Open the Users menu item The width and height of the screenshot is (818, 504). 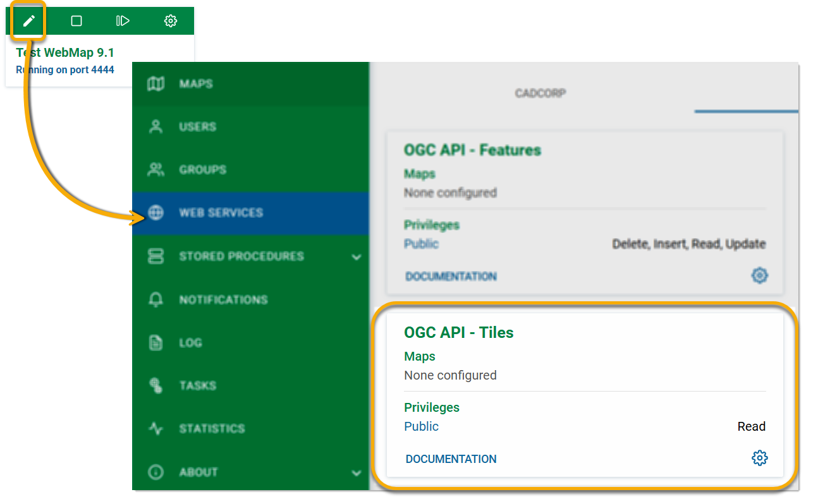tap(197, 127)
